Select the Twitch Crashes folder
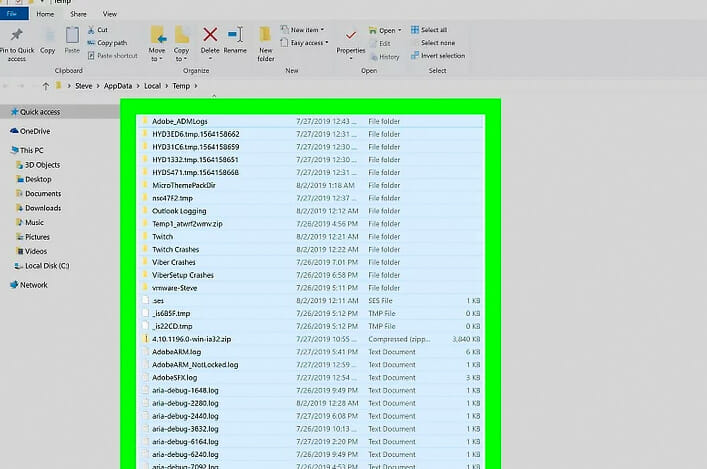Viewport: 707px width, 469px height. coord(310,249)
